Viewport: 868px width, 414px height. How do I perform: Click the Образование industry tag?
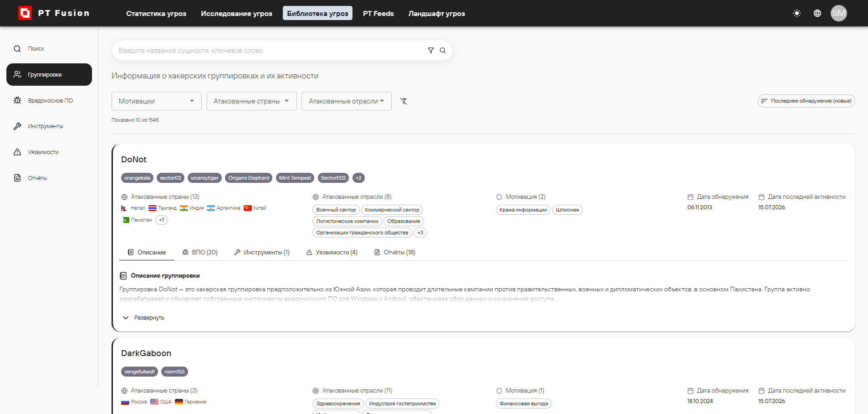tap(403, 221)
